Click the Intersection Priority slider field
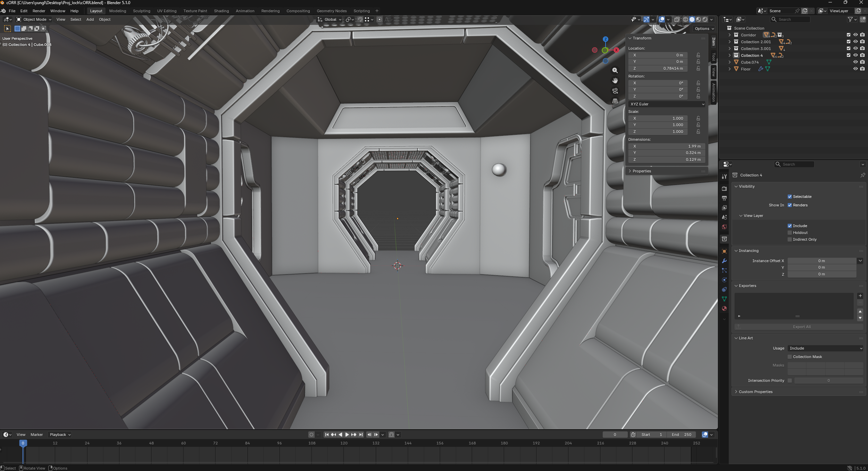 [828, 380]
